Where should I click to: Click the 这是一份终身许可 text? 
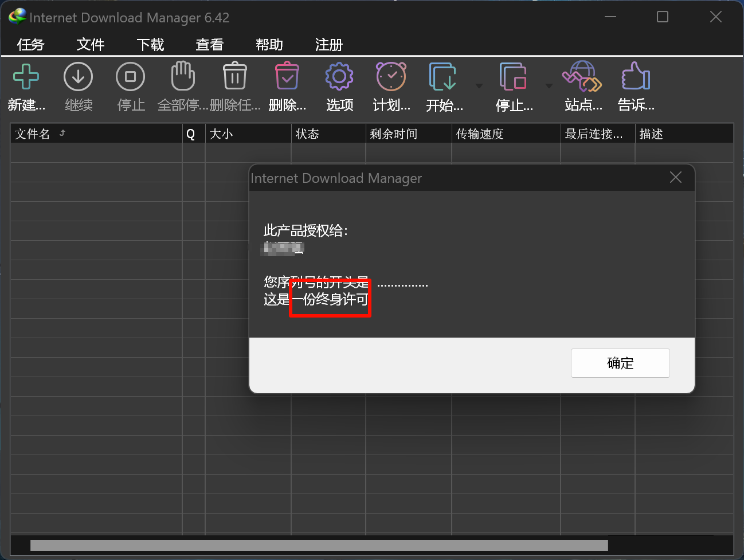(x=316, y=299)
